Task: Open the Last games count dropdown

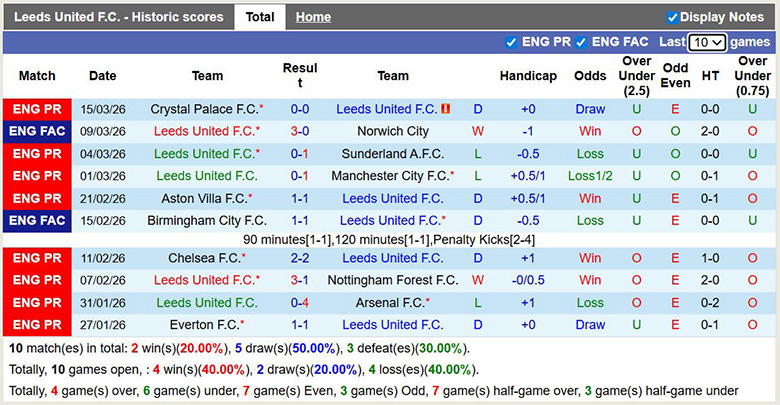Action: click(707, 43)
